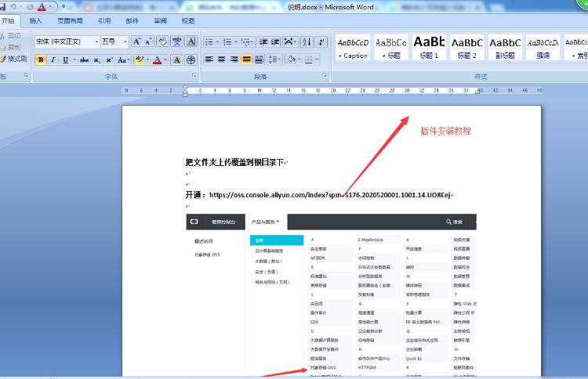Click the Align Right icon

[x=234, y=60]
